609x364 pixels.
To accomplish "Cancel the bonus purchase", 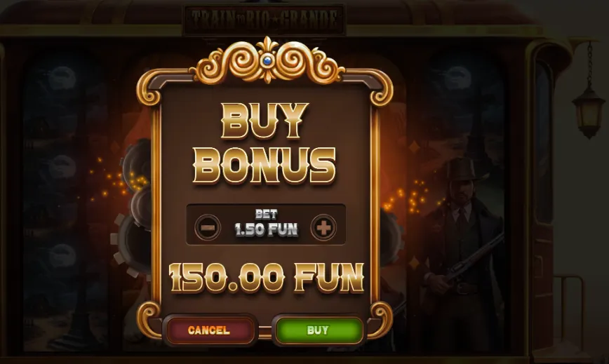I will click(x=209, y=330).
